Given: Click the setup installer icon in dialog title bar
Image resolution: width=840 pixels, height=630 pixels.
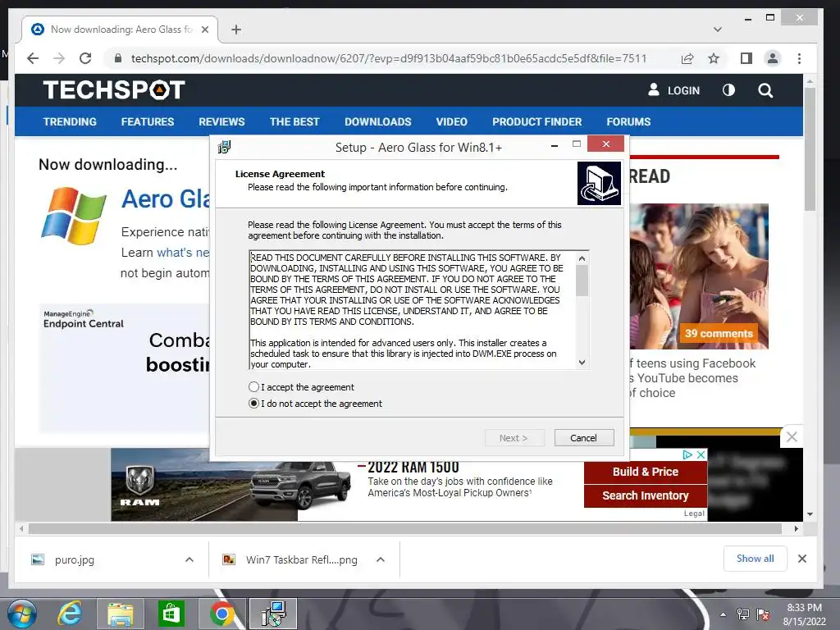Looking at the screenshot, I should click(224, 147).
